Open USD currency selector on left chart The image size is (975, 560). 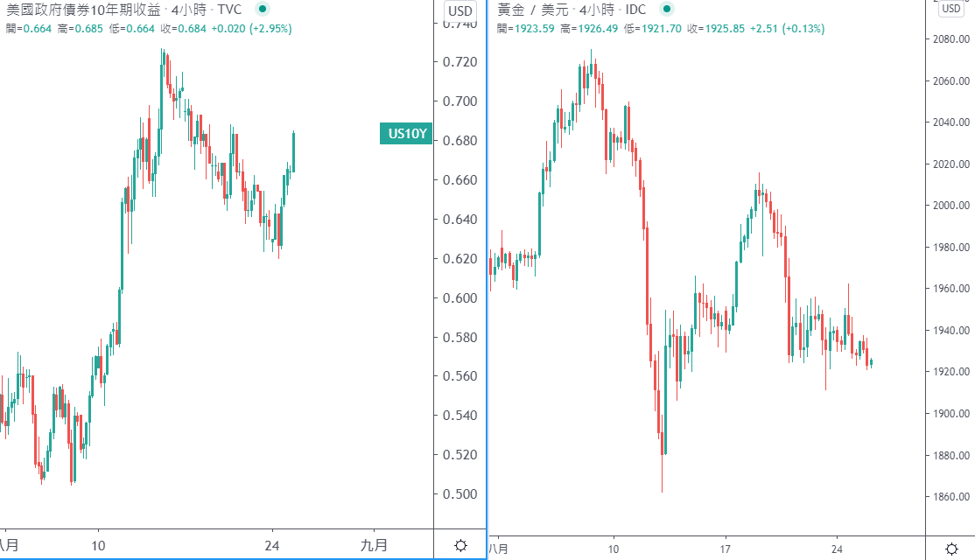point(460,10)
